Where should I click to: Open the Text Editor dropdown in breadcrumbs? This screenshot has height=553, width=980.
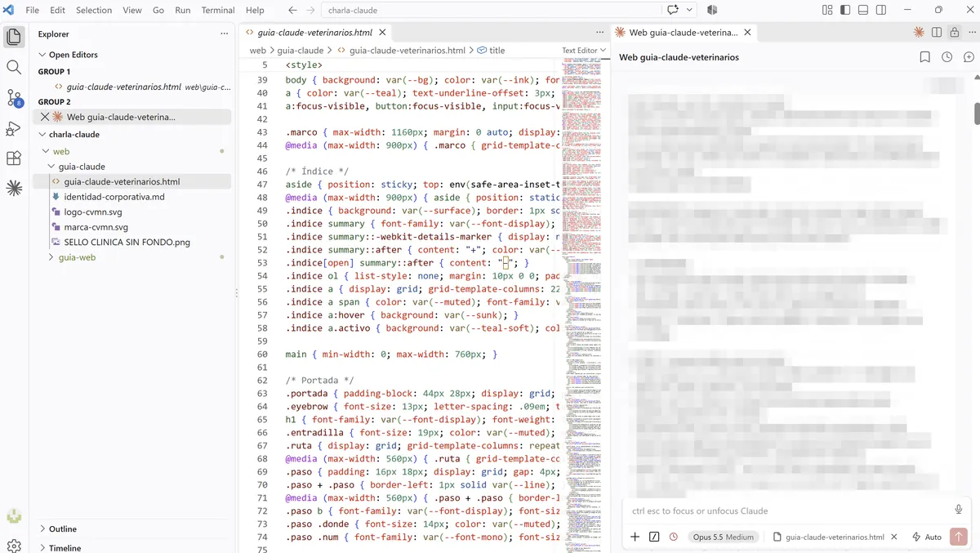point(584,50)
